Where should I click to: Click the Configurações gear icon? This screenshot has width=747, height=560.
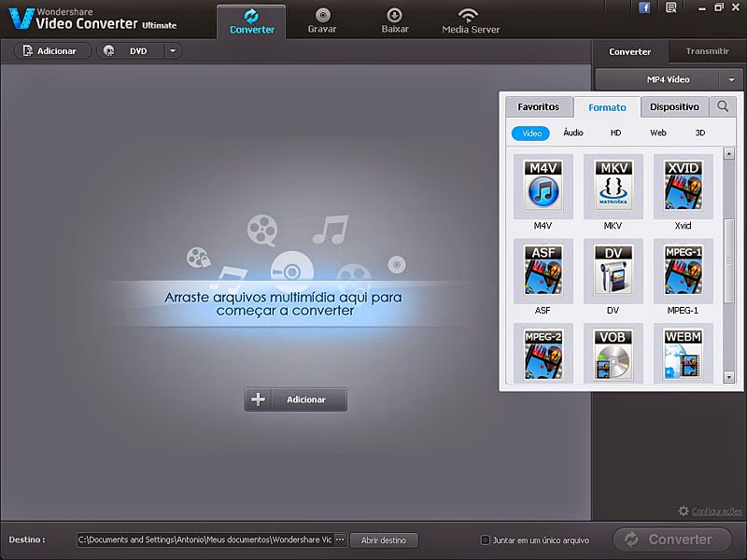684,511
